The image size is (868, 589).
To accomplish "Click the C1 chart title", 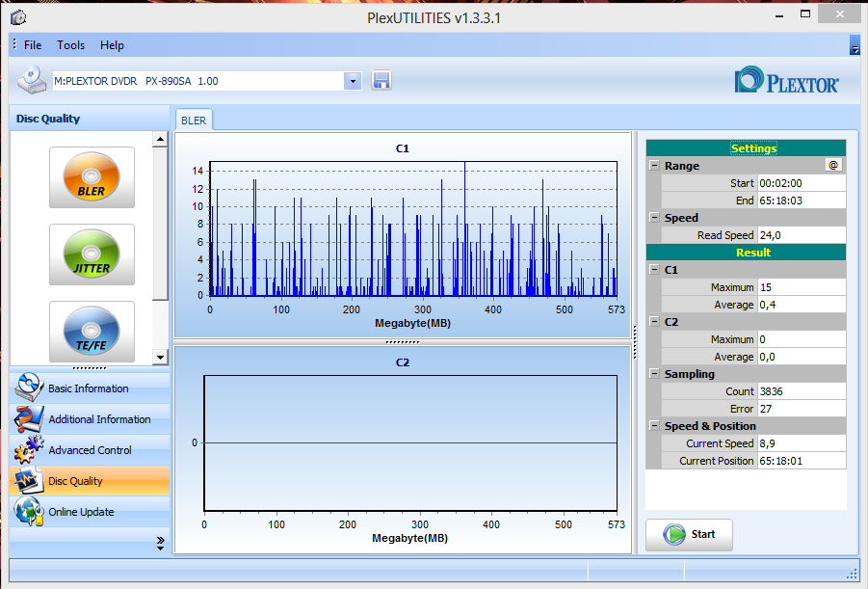I will click(x=403, y=147).
